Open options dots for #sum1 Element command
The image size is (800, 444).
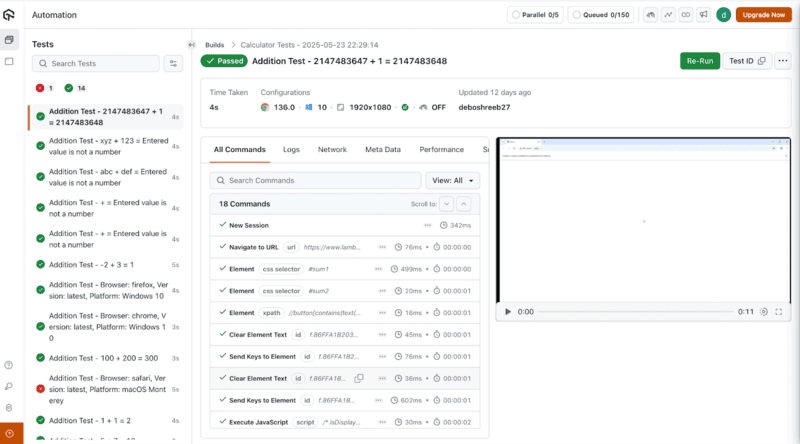coord(378,269)
